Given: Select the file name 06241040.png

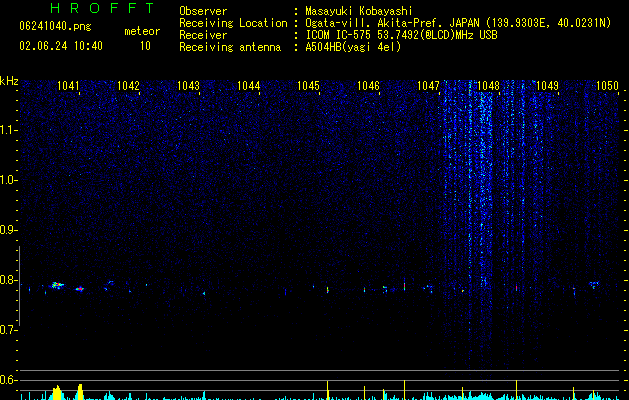Looking at the screenshot, I should click(x=55, y=27).
